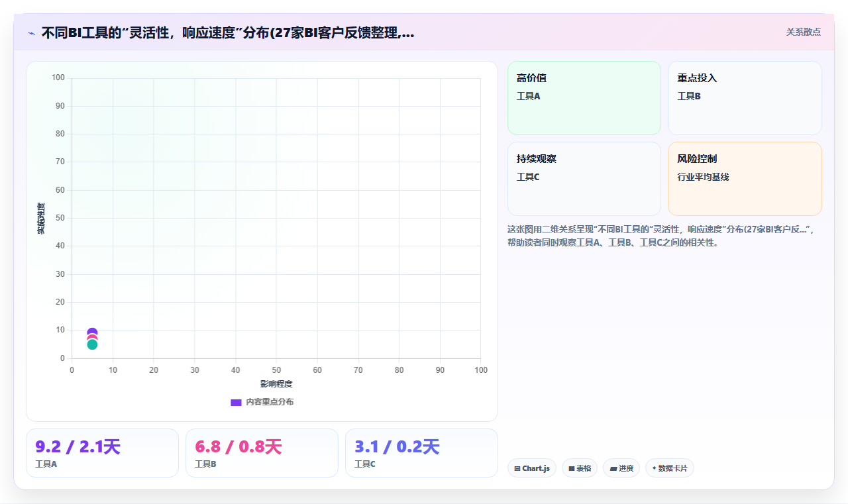The width and height of the screenshot is (848, 504).
Task: Click the 实施难度 y-axis label
Action: 41,219
